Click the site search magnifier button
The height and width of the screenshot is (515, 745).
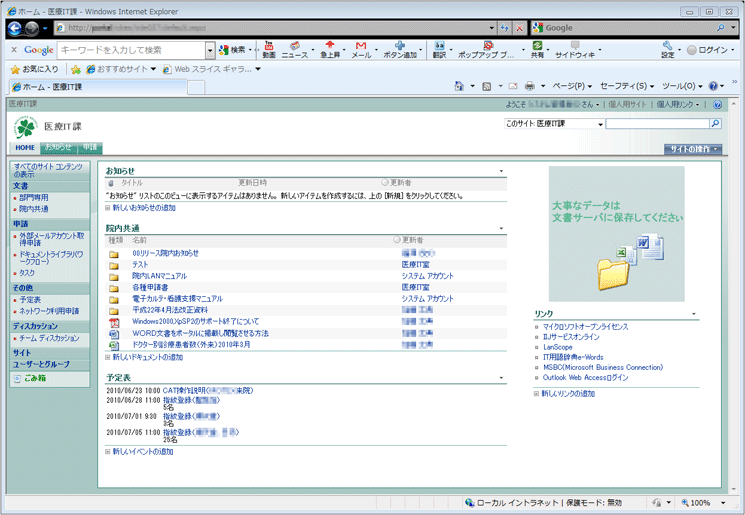pos(715,124)
